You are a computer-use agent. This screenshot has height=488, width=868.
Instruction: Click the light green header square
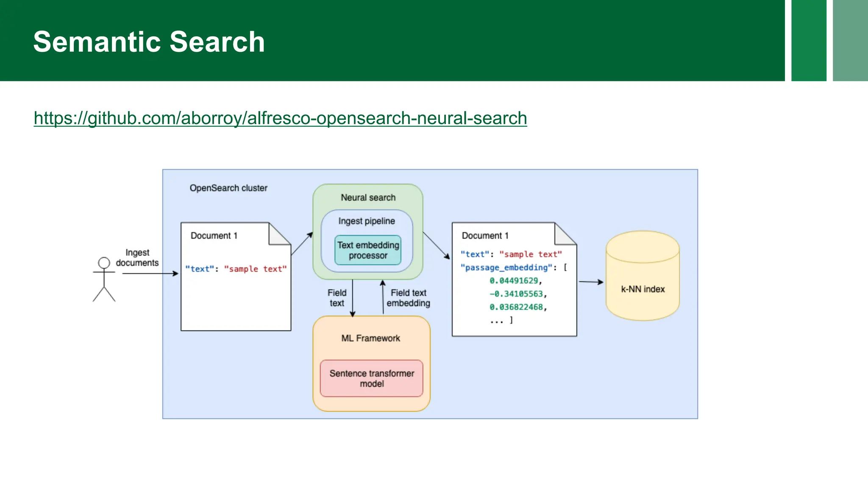pyautogui.click(x=850, y=40)
